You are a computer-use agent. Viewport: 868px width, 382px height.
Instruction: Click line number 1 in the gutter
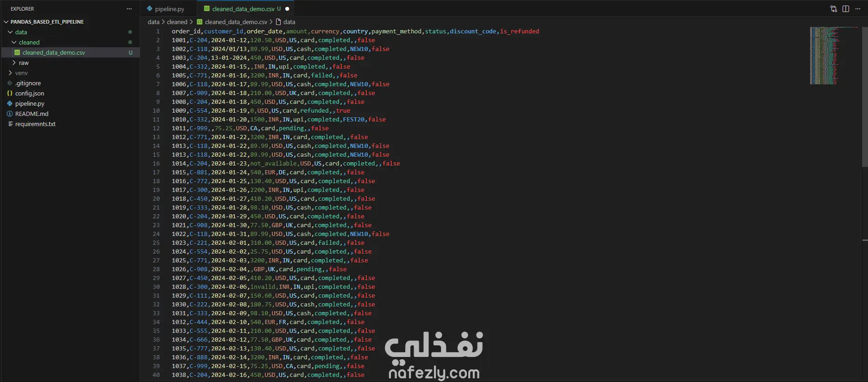tap(158, 32)
